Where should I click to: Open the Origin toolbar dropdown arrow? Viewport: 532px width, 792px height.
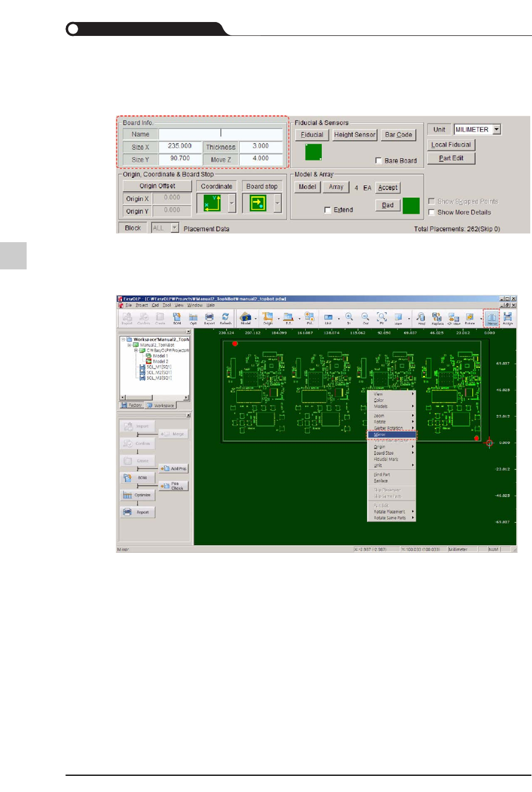[x=278, y=318]
